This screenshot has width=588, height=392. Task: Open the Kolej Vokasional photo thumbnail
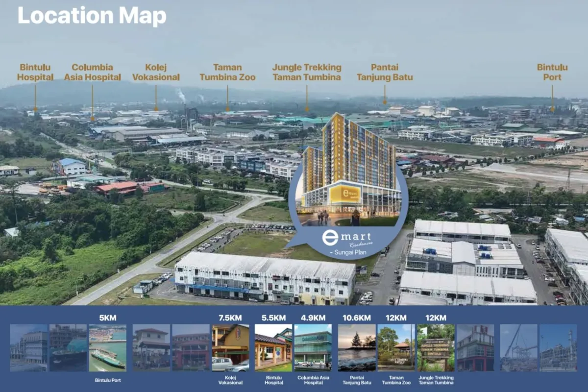tap(230, 347)
